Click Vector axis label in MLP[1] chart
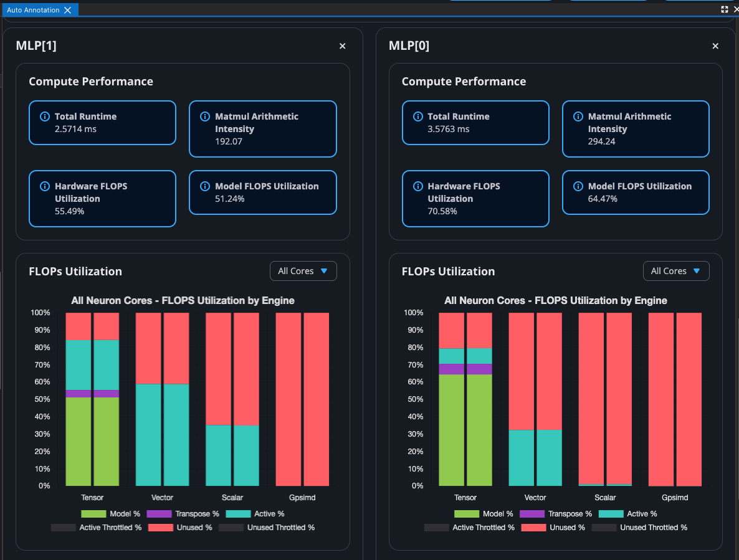The height and width of the screenshot is (560, 739). pos(162,497)
